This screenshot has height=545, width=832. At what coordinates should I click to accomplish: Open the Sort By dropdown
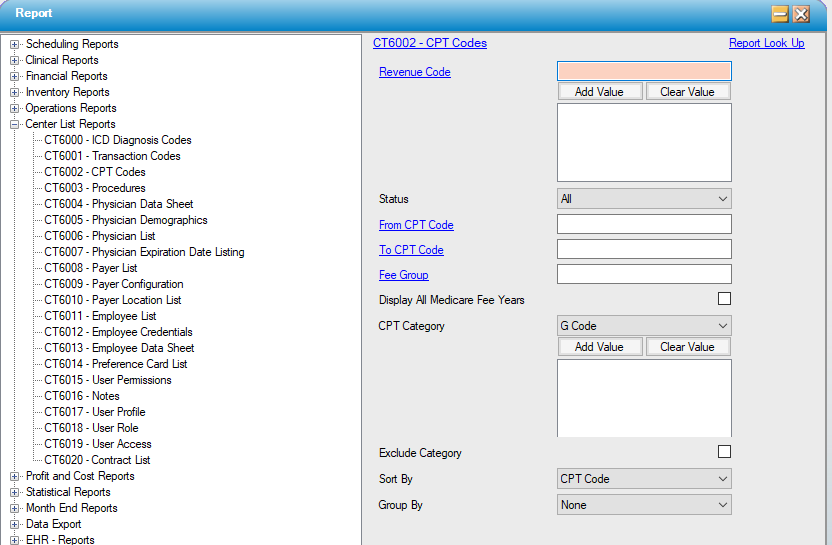(644, 479)
